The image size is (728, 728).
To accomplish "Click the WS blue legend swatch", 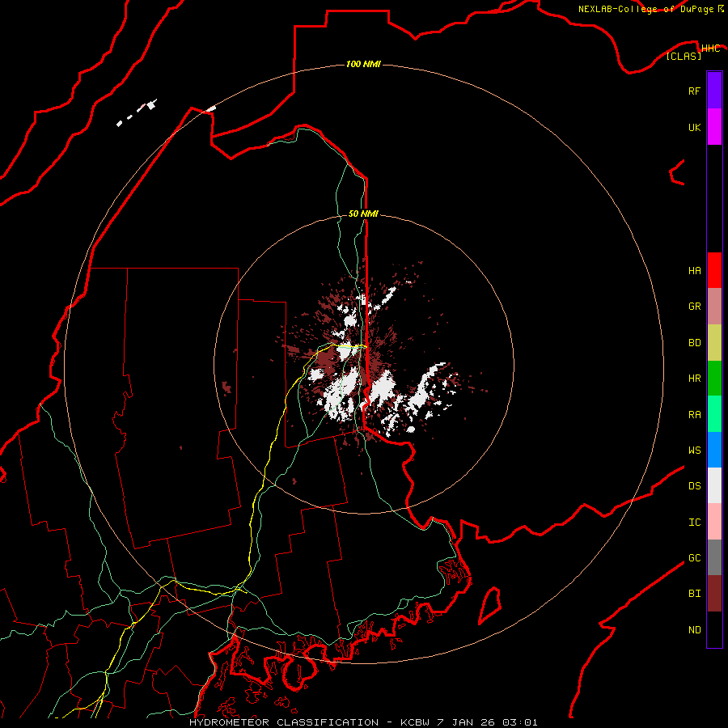I will click(714, 450).
